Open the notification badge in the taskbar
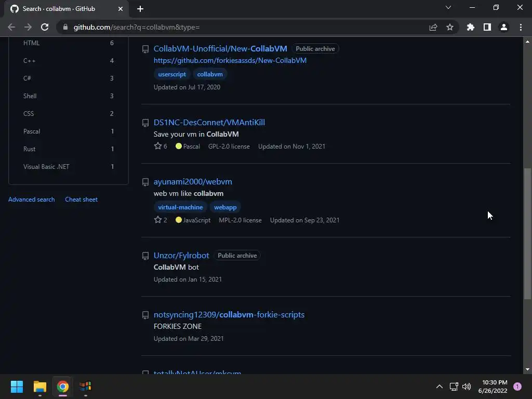This screenshot has width=532, height=399. tap(517, 387)
